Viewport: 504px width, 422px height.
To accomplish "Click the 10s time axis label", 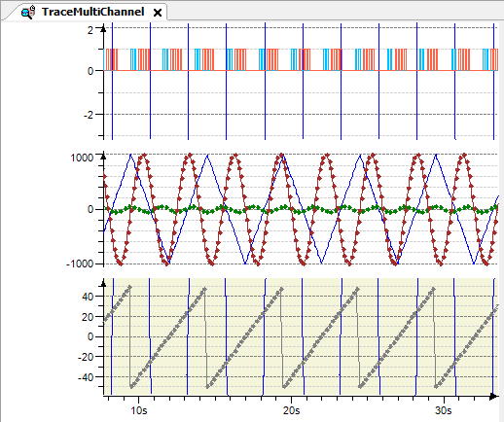I will click(139, 410).
